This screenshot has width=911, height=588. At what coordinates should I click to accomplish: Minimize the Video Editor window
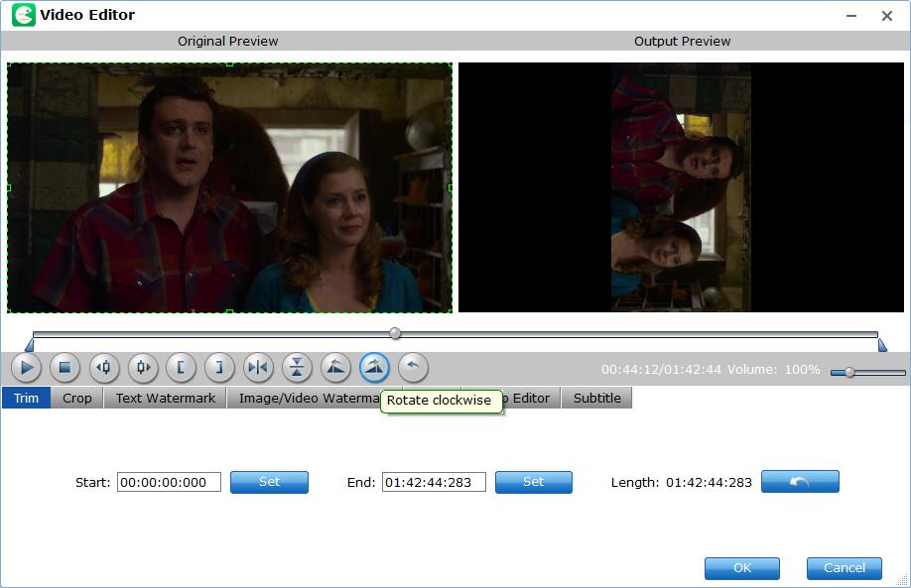(x=851, y=16)
